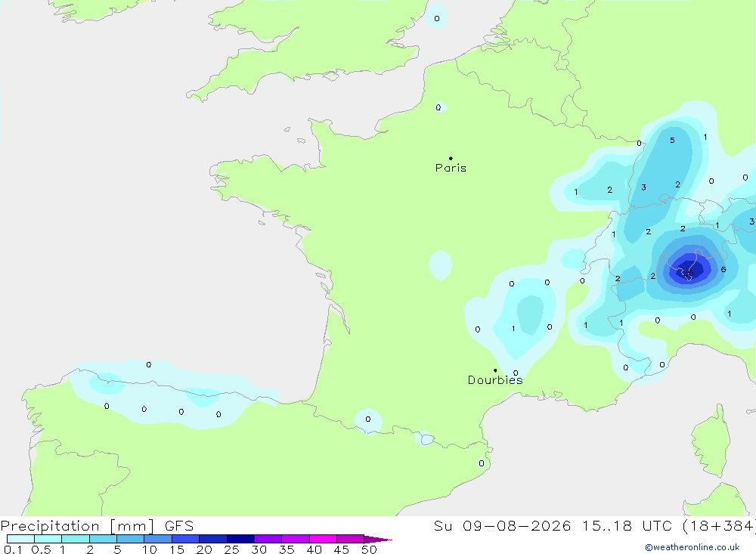The height and width of the screenshot is (554, 756).
Task: Click the Precipitation [mm] GFS title
Action: point(97,526)
